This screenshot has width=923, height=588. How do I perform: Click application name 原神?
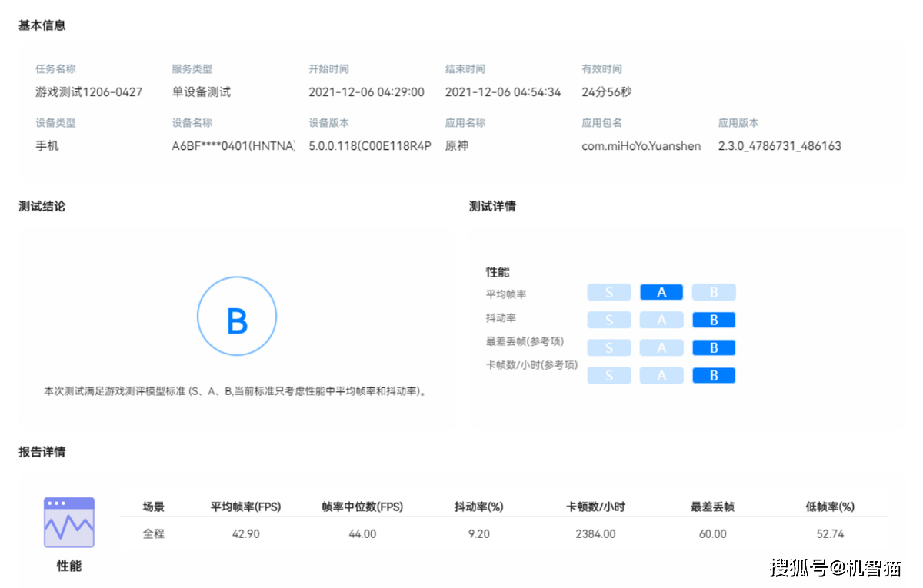457,145
